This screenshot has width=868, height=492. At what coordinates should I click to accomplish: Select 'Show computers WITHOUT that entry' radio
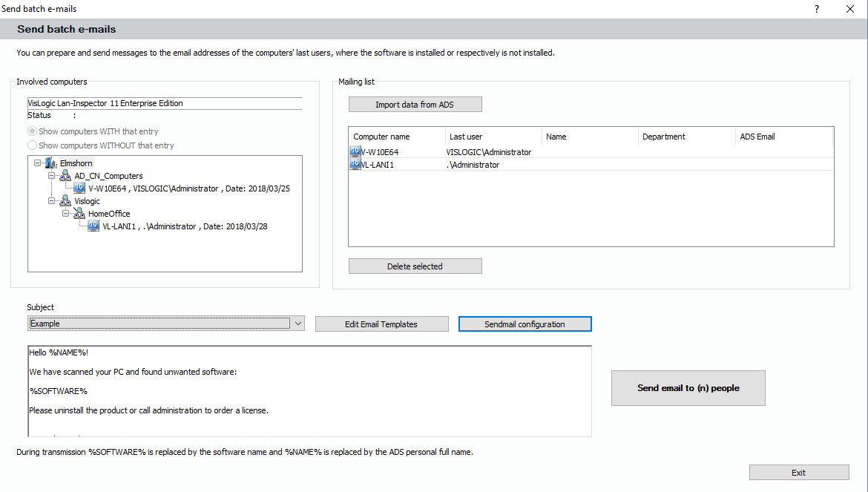click(x=32, y=145)
